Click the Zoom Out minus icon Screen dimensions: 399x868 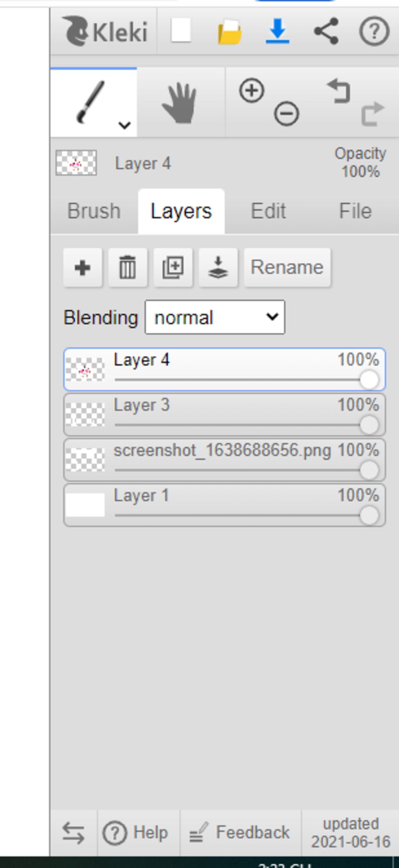click(286, 114)
